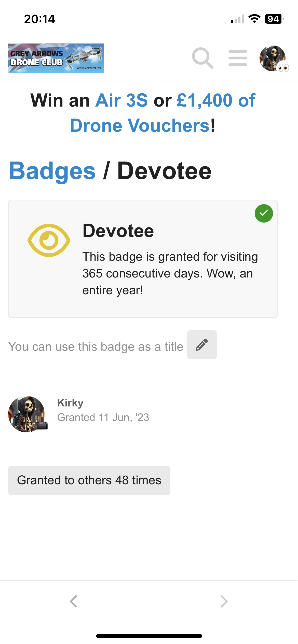Follow the £1,400 of Drone Vouchers link
The width and height of the screenshot is (298, 644).
click(x=163, y=113)
